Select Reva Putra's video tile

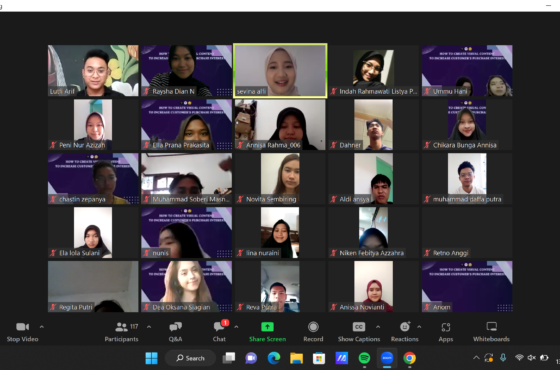[x=280, y=286]
